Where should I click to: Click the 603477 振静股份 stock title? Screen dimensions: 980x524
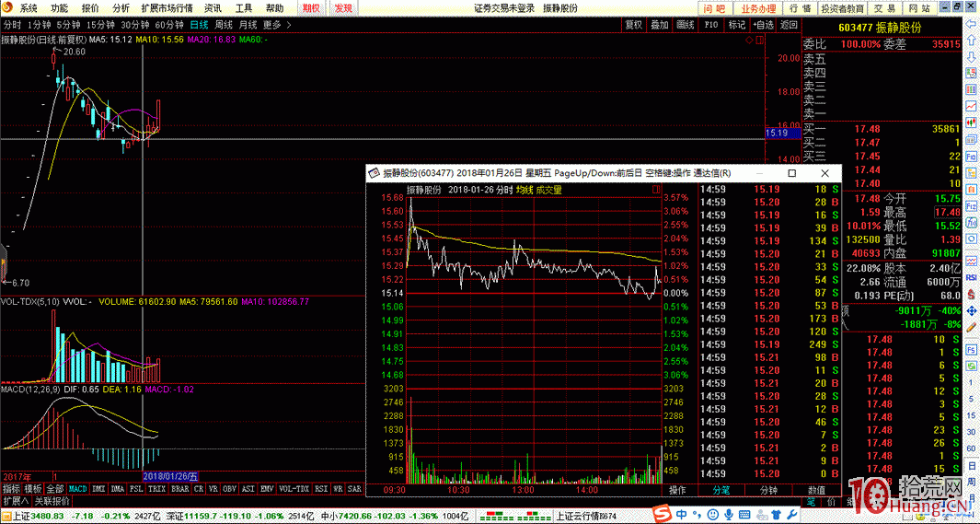(x=880, y=29)
